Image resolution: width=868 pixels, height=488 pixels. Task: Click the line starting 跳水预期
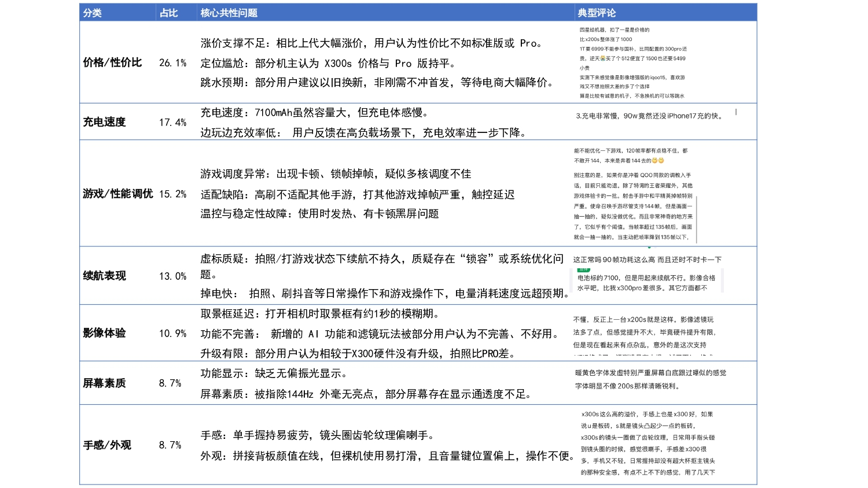tap(377, 83)
